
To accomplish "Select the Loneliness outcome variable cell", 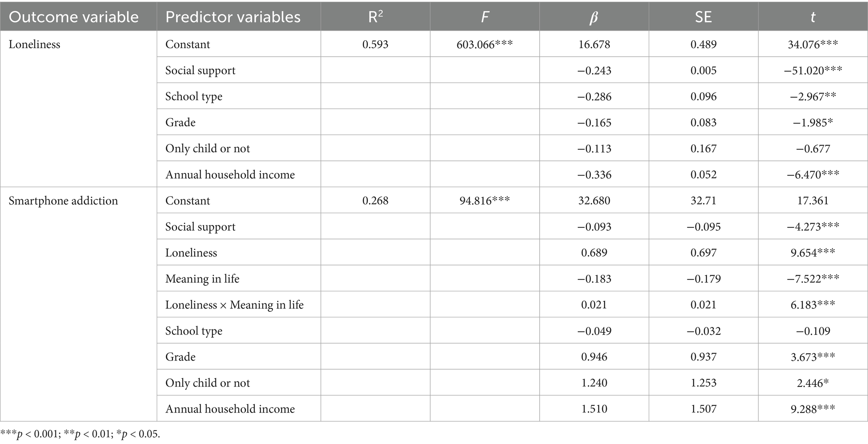I will click(34, 44).
